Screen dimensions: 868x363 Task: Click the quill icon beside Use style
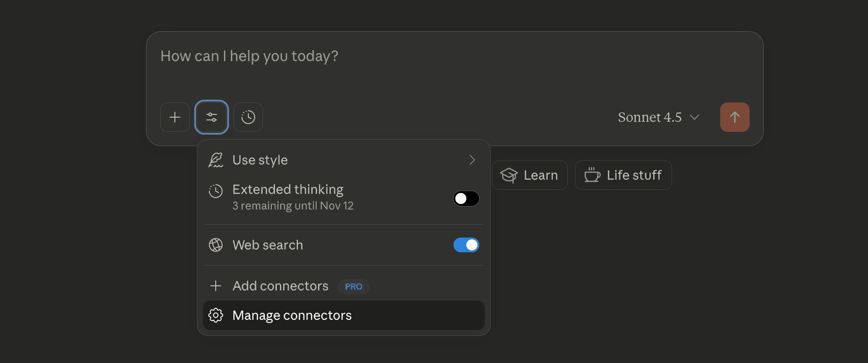[x=216, y=160]
